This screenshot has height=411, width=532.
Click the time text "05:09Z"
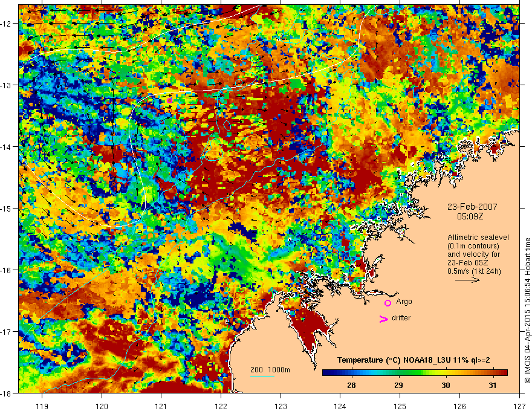pyautogui.click(x=470, y=216)
